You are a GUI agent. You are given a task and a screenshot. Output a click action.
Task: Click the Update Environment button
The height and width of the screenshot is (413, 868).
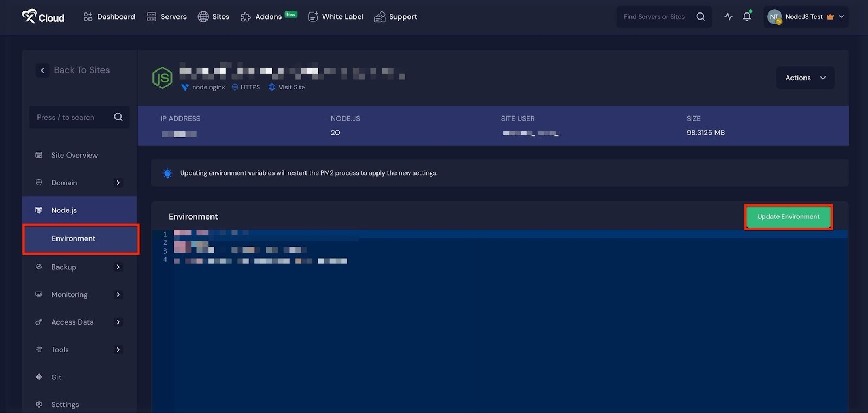pyautogui.click(x=788, y=217)
